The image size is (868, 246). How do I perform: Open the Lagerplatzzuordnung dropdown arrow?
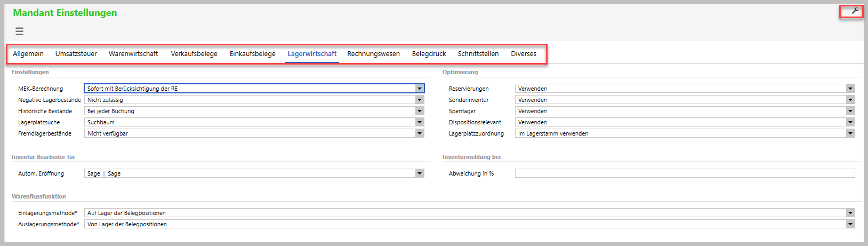coord(850,133)
